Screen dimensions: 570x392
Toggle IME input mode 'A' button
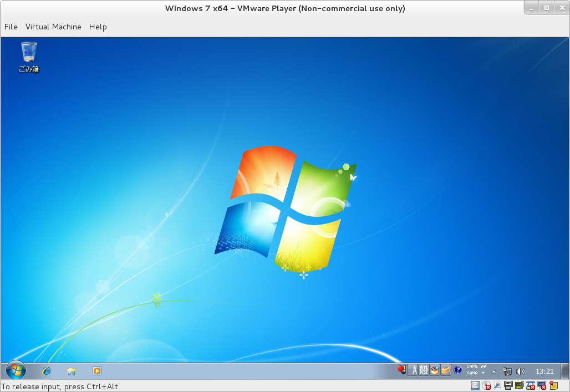pyautogui.click(x=413, y=370)
